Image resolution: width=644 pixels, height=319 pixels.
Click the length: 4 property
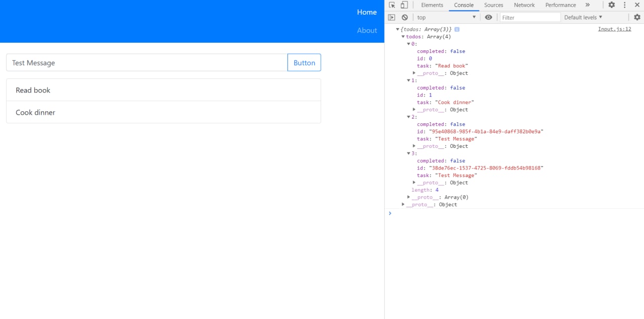[425, 190]
